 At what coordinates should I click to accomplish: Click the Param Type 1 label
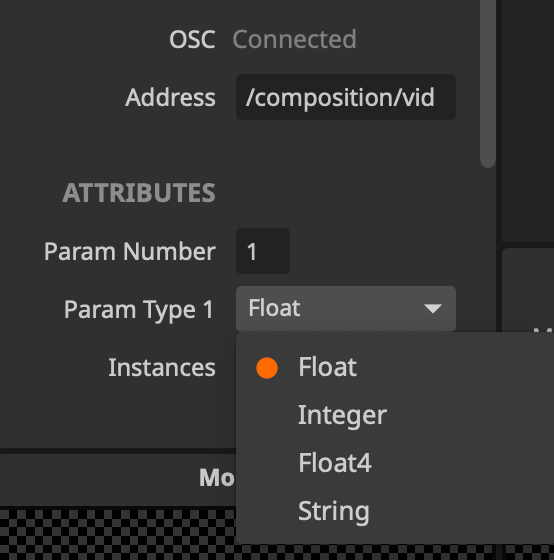click(139, 309)
